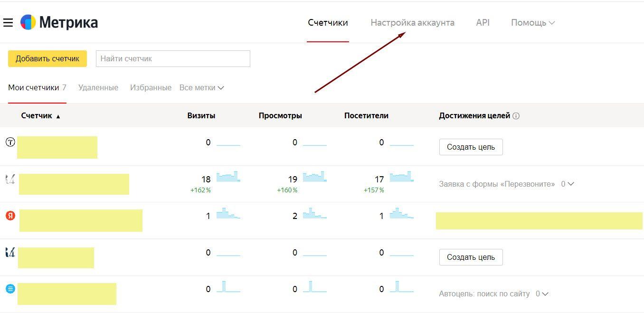This screenshot has width=644, height=313.
Task: Sort by the Счетчик column arrow
Action: (58, 116)
